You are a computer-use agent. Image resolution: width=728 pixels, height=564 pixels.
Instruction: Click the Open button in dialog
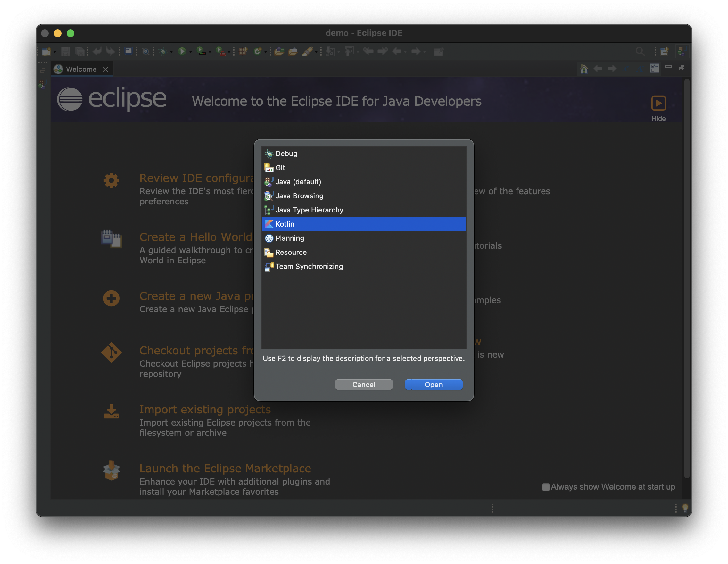pos(433,384)
